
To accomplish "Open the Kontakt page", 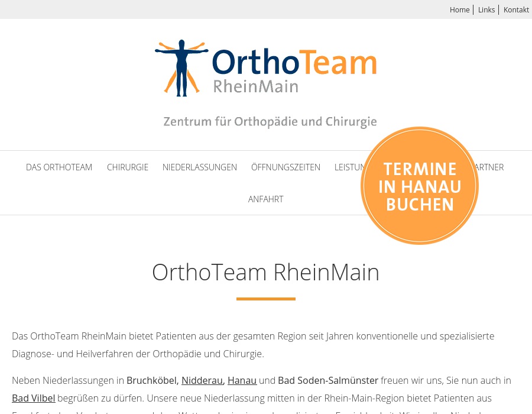I will coord(516,9).
